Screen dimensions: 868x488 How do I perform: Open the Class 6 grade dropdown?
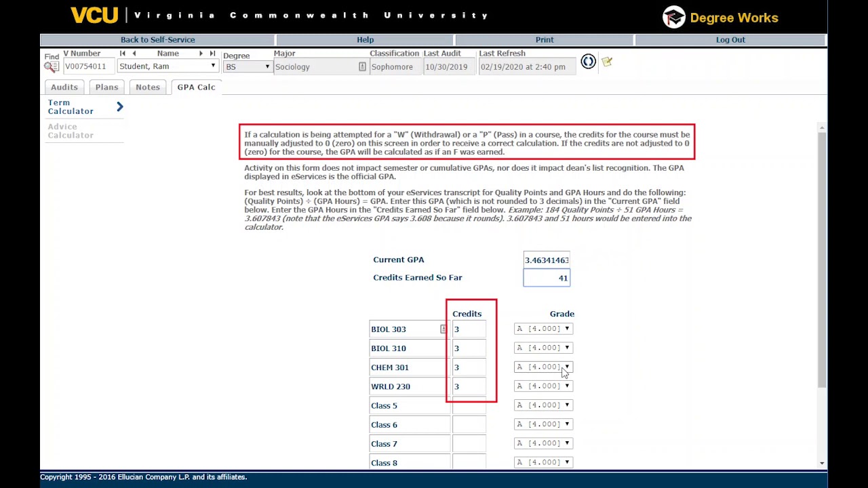[x=543, y=424]
